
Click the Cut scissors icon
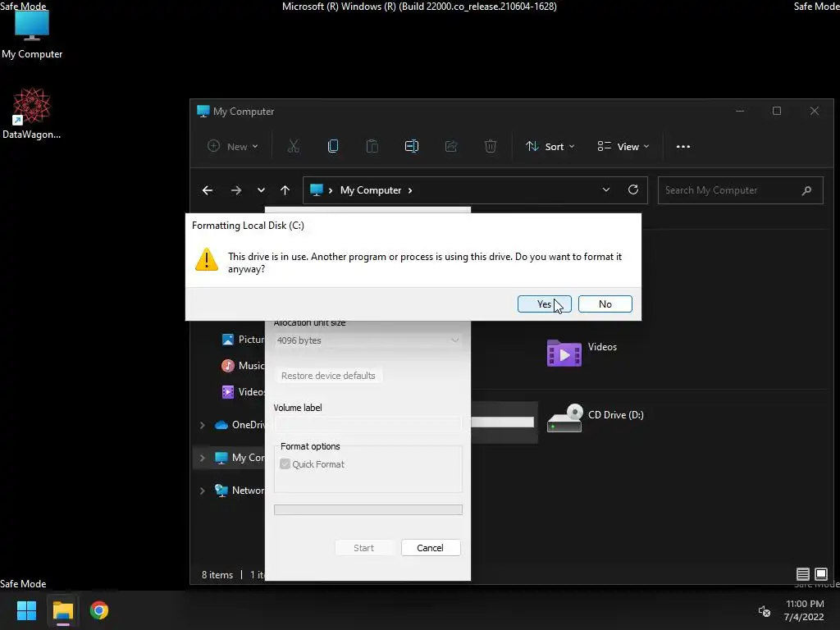pos(294,146)
